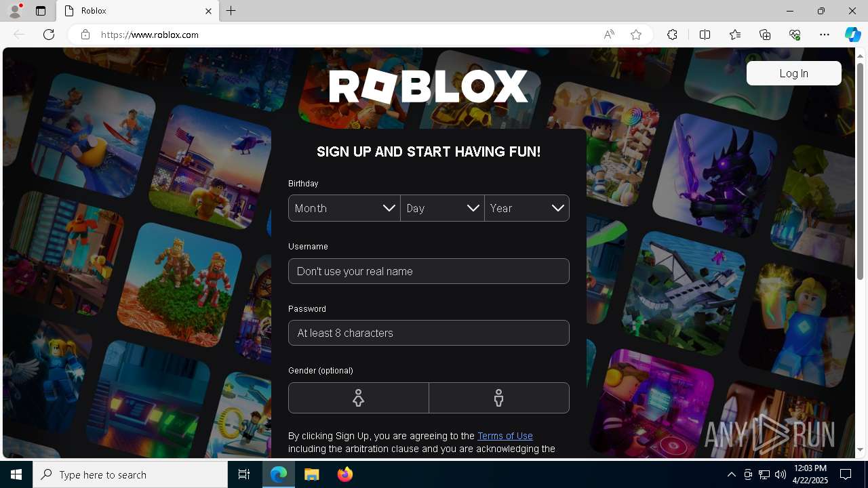
Task: Switch to Edge in taskbar
Action: pos(279,474)
